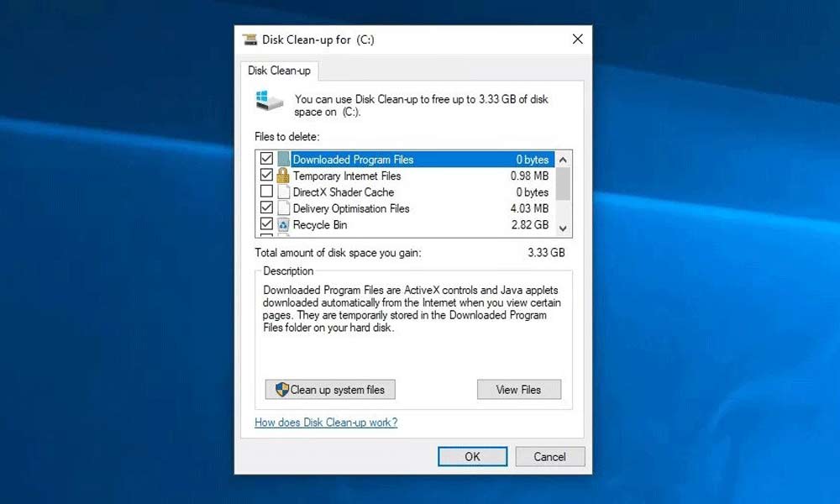The height and width of the screenshot is (504, 840).
Task: Uncheck the Recycle Bin checkbox
Action: [x=267, y=225]
